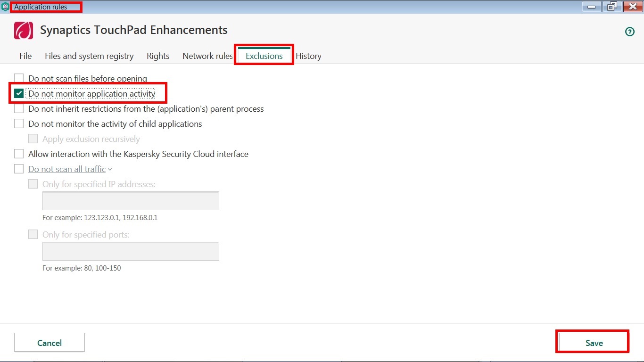Screen dimensions: 644x362
Task: Click the Synaptics TouchPad application icon
Action: (x=24, y=31)
